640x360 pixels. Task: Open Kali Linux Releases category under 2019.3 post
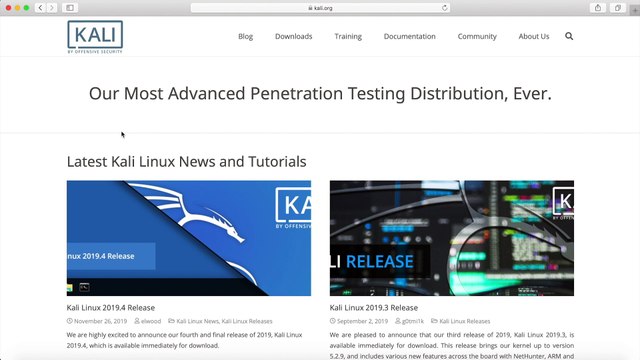(x=464, y=321)
